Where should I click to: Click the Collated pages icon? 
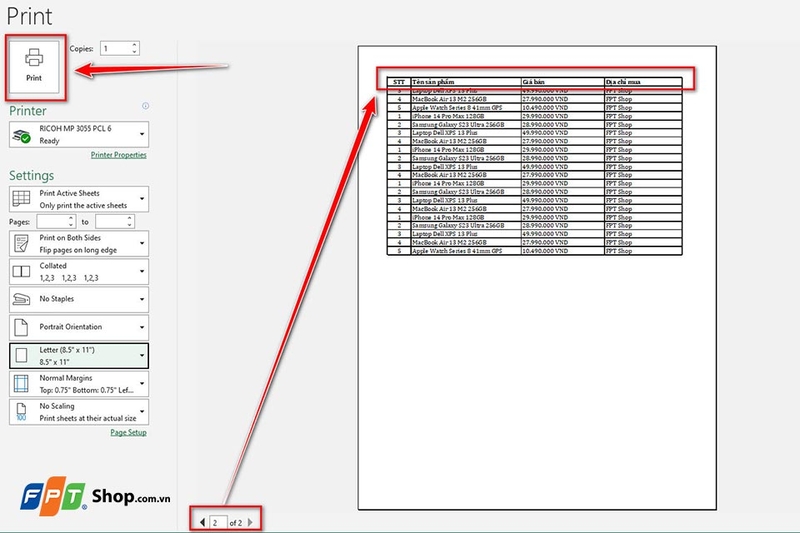click(x=21, y=271)
